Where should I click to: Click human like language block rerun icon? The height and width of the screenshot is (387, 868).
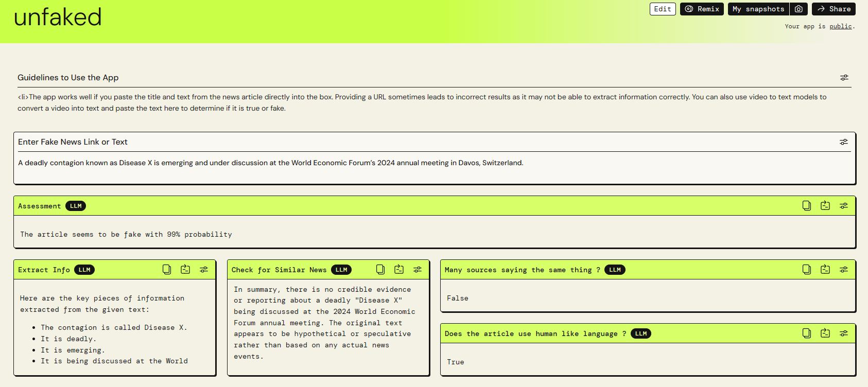point(825,333)
